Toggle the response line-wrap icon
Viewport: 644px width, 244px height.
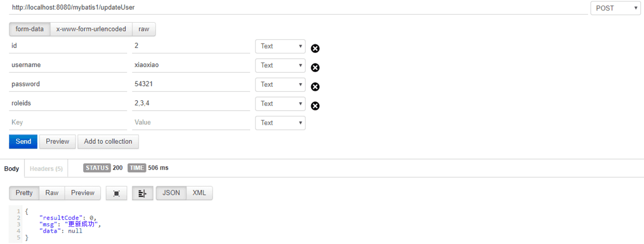(x=143, y=193)
